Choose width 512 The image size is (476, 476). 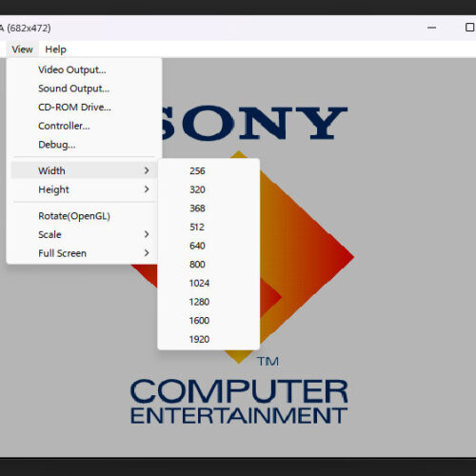pos(208,228)
